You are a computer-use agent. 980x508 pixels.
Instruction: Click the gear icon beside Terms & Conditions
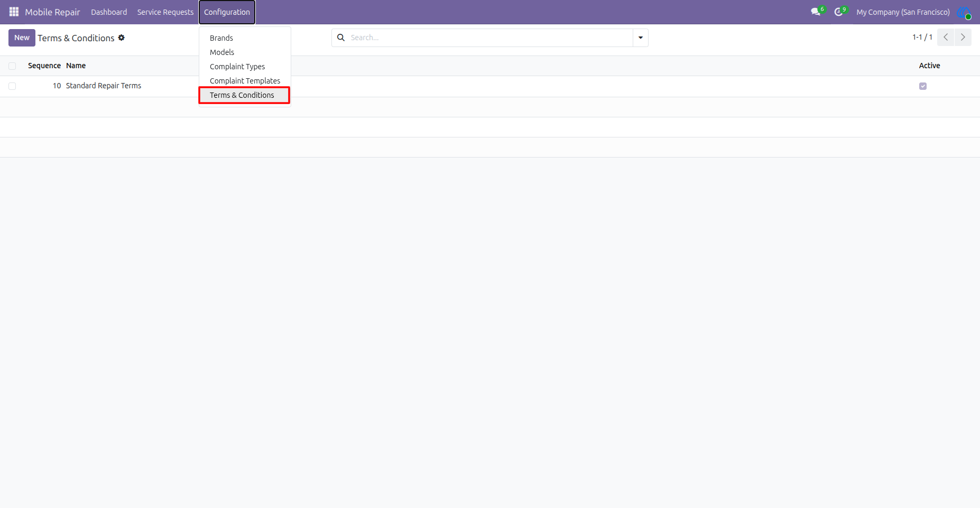pos(122,38)
